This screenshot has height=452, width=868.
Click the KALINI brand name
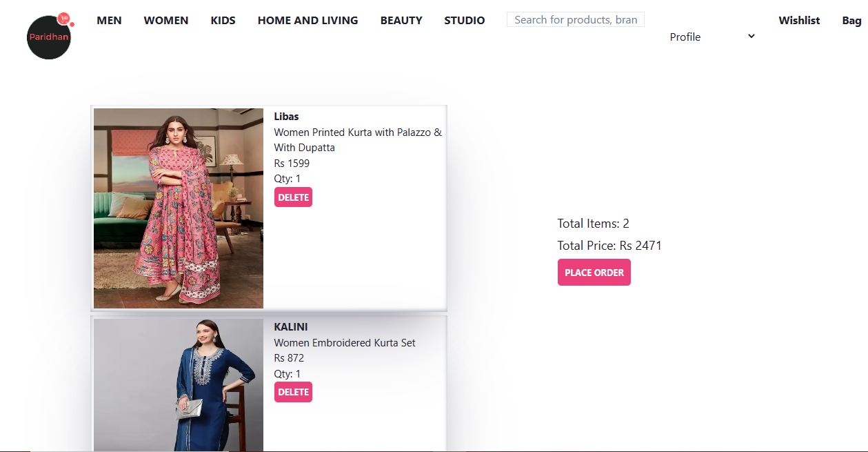point(291,327)
